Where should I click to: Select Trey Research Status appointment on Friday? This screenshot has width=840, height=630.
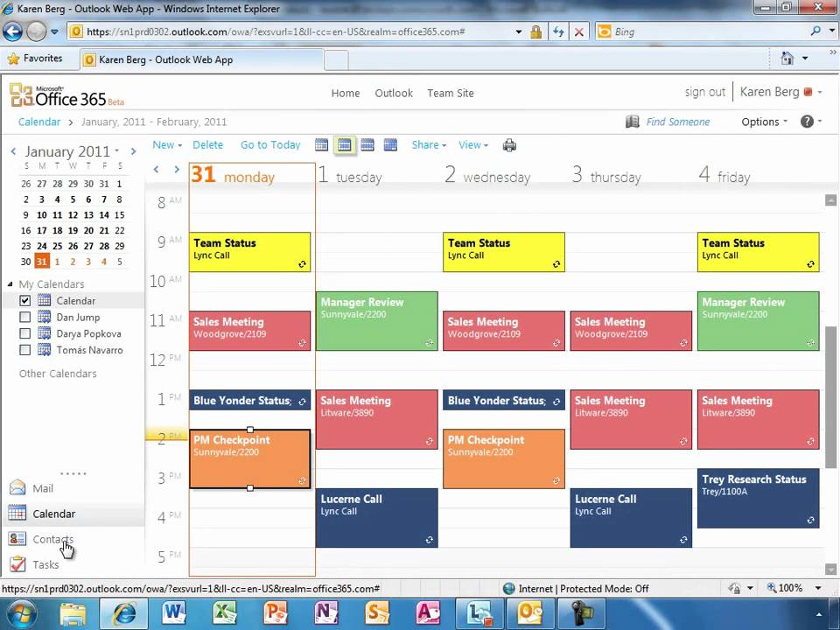[758, 498]
